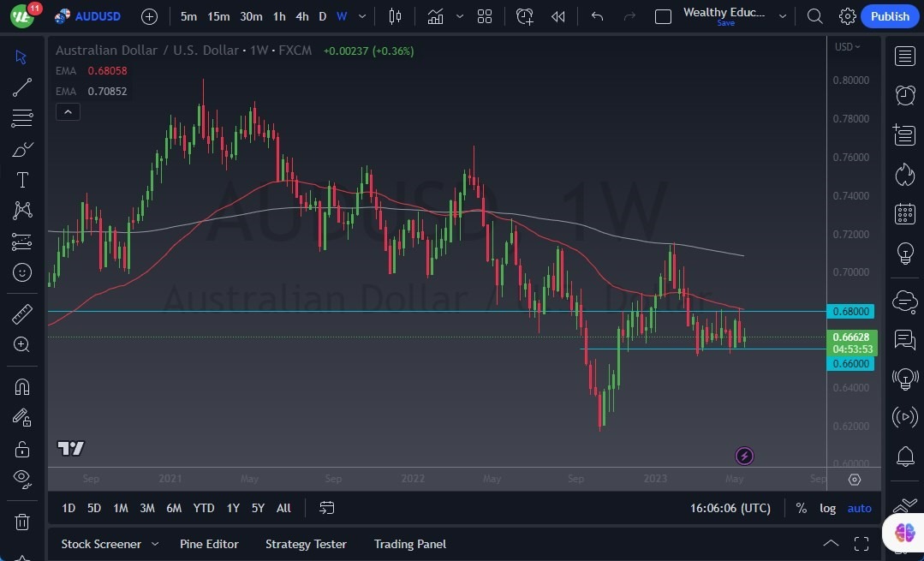This screenshot has height=561, width=924.
Task: Open the timeframe dropdown next to W
Action: click(361, 16)
